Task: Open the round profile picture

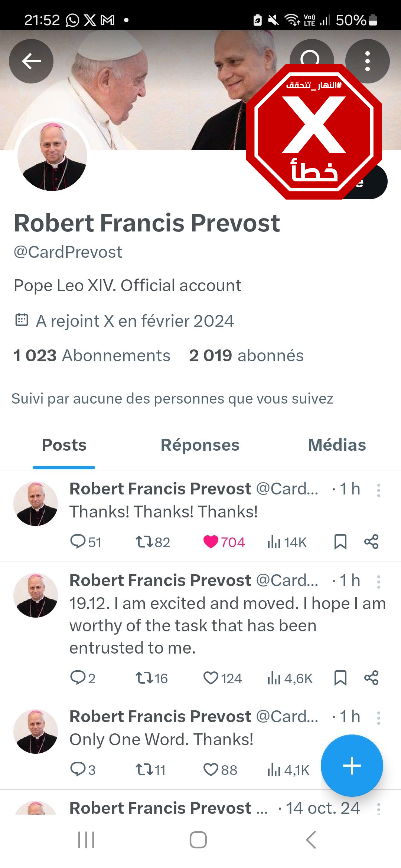Action: (x=52, y=157)
